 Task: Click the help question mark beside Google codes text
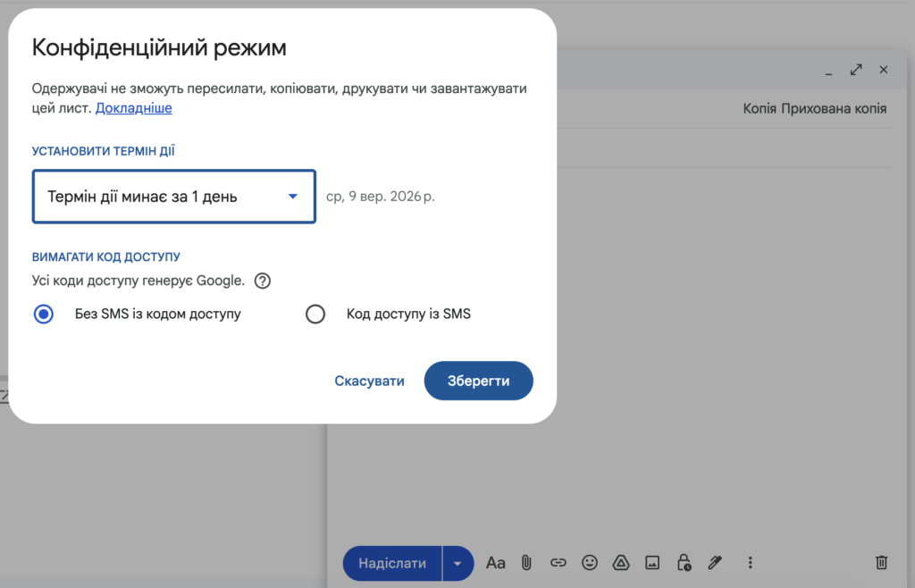click(x=263, y=281)
